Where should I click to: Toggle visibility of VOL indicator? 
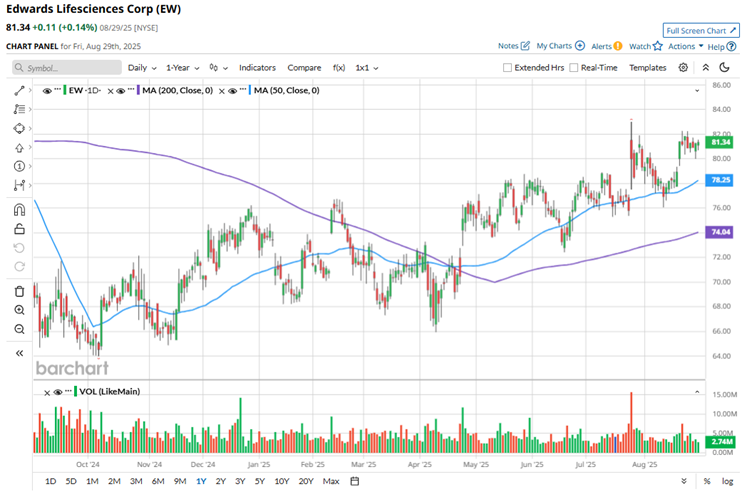[x=58, y=392]
